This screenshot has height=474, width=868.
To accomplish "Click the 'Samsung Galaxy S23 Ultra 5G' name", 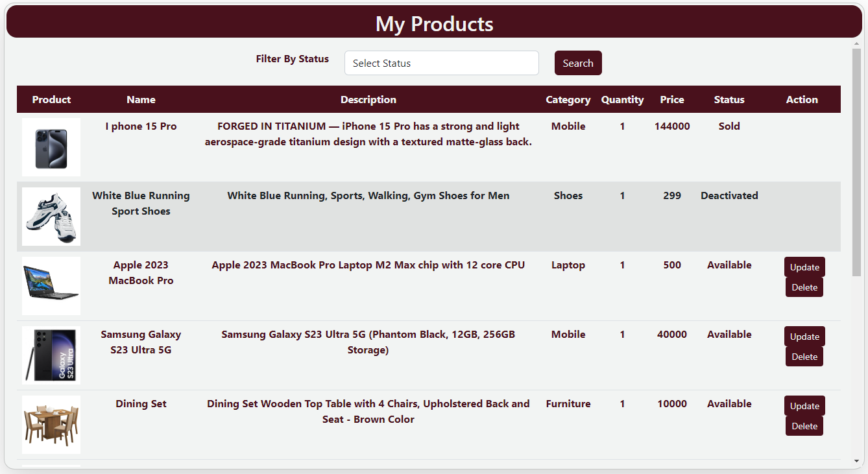I will 141,342.
